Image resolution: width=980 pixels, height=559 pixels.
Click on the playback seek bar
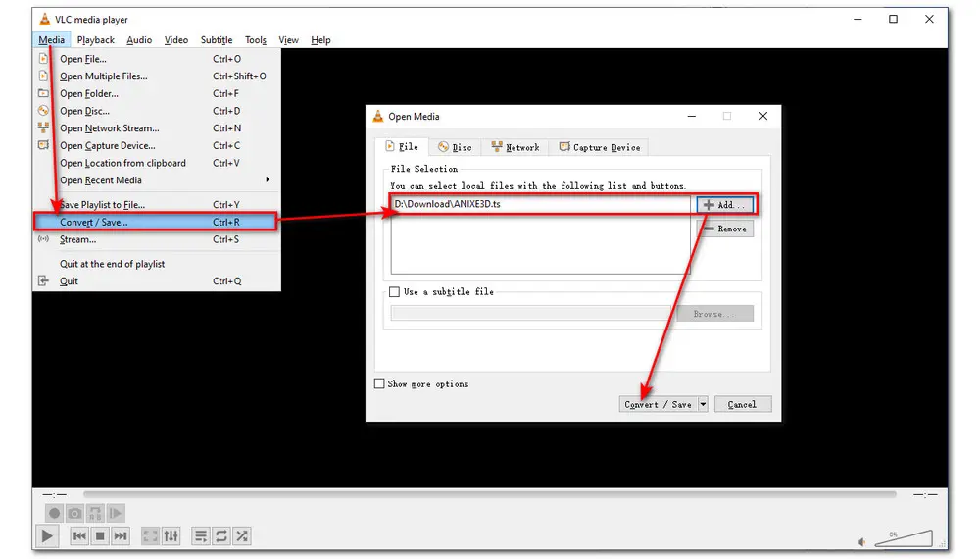(x=489, y=494)
